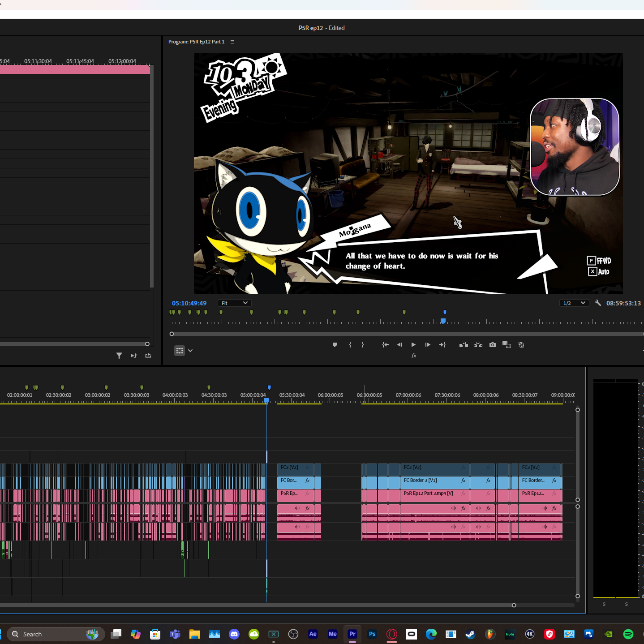This screenshot has height=644, width=644.
Task: Open After Effects from the taskbar
Action: pyautogui.click(x=313, y=634)
